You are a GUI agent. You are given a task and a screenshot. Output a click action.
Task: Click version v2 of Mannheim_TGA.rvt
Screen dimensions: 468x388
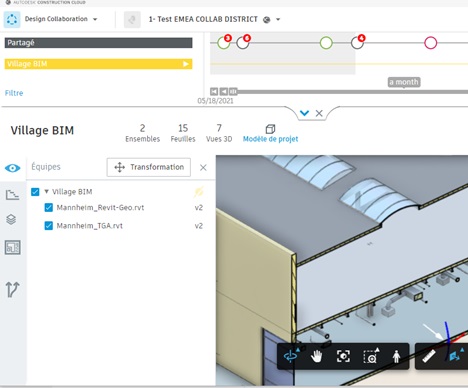pos(199,226)
